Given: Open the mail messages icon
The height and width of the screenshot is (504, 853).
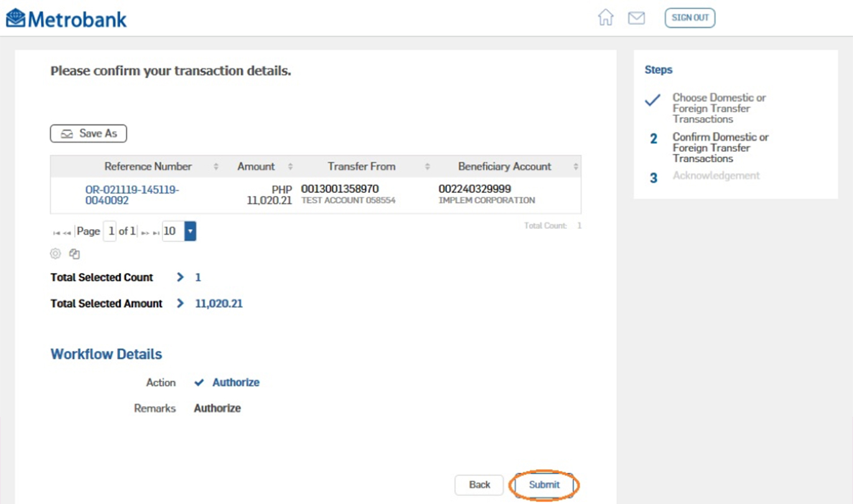Looking at the screenshot, I should 636,18.
